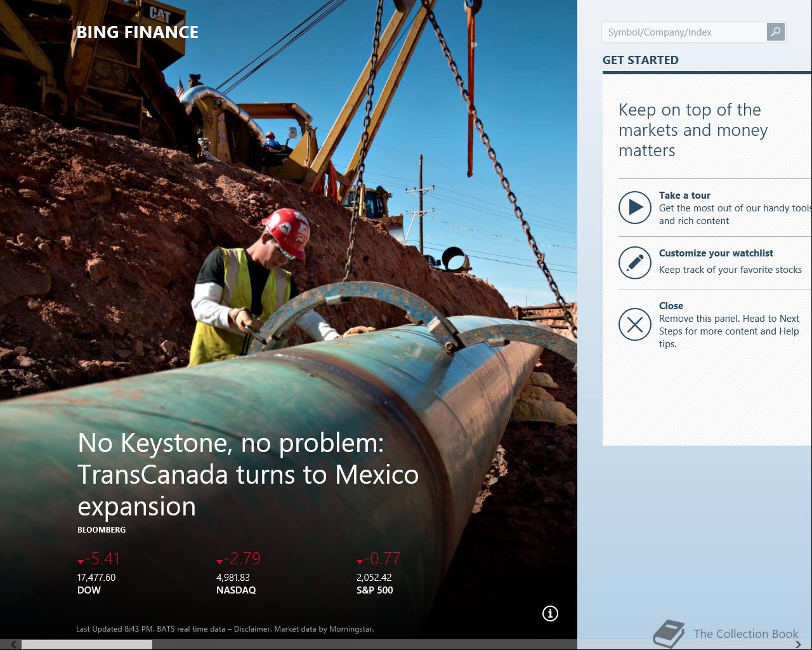Image resolution: width=812 pixels, height=650 pixels.
Task: Click the BING FINANCE title
Action: click(138, 32)
